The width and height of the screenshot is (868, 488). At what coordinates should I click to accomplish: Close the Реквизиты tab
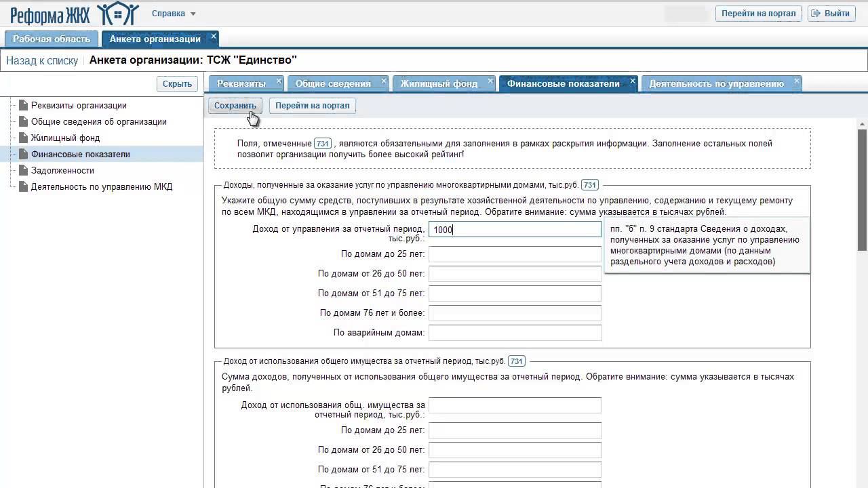tap(279, 81)
